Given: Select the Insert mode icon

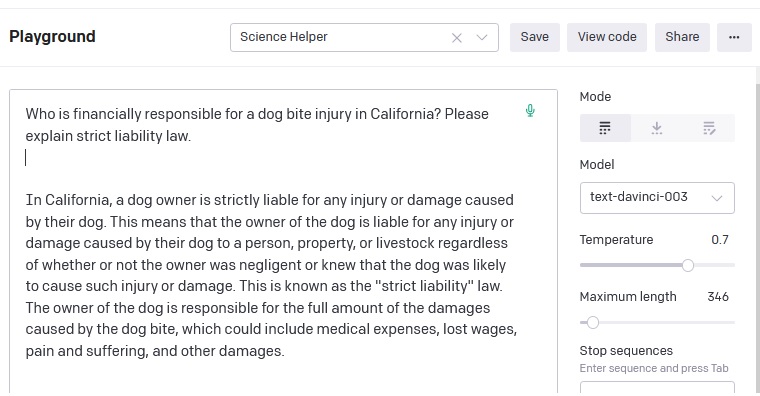Looking at the screenshot, I should [657, 128].
